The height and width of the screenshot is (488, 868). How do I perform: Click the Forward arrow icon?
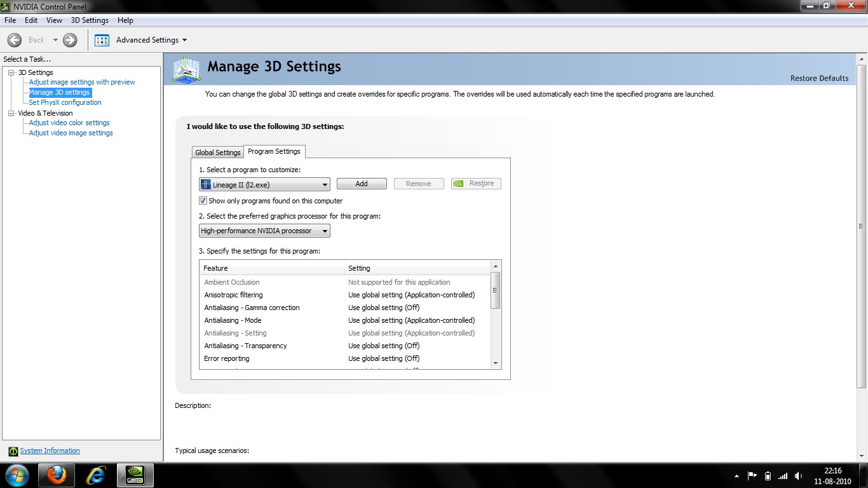(x=70, y=40)
